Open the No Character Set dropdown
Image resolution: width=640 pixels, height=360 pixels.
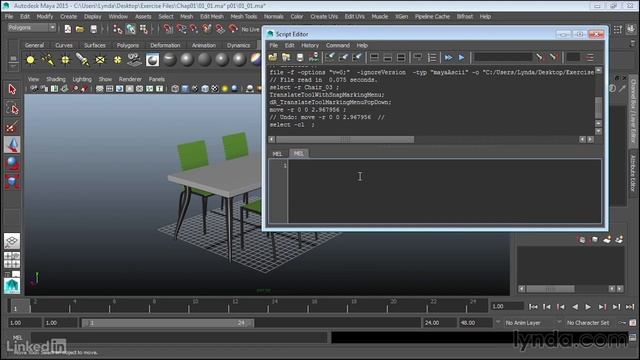[588, 323]
